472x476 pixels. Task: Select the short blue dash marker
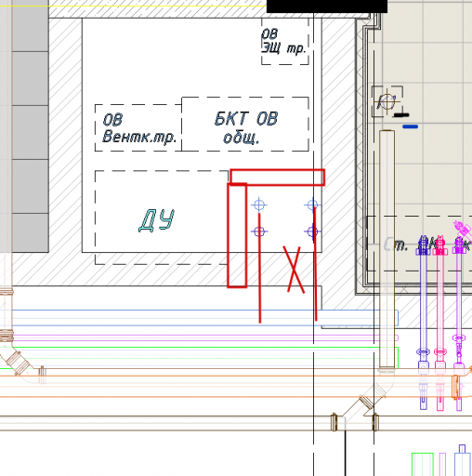coord(411,126)
